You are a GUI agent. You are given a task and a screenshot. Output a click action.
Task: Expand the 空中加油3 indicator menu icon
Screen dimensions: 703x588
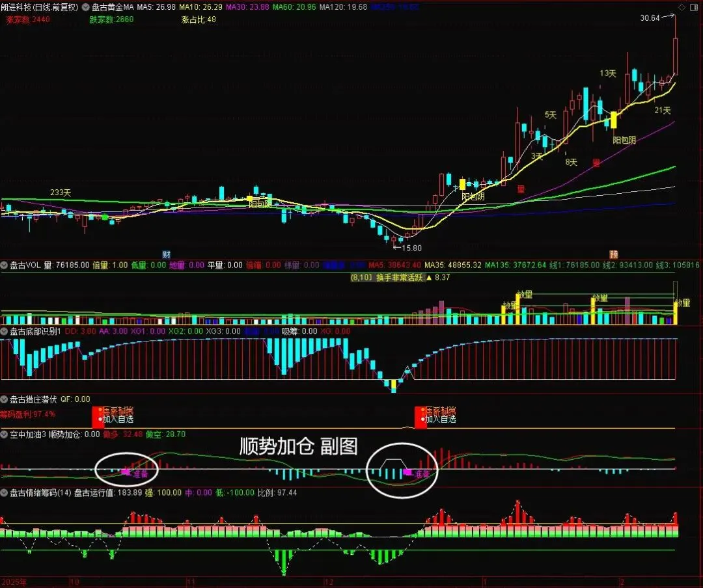click(4, 434)
